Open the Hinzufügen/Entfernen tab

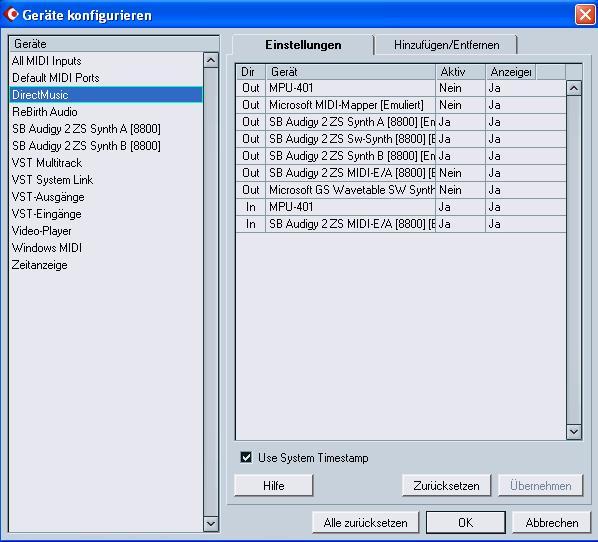click(x=446, y=45)
